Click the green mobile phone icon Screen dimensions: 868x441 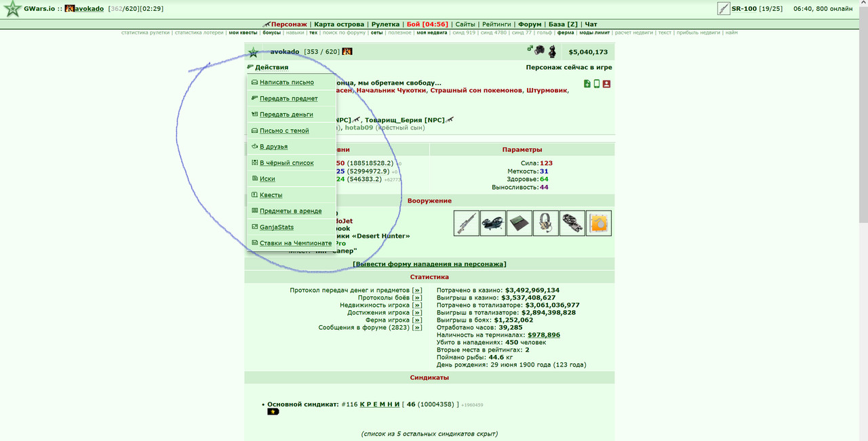(x=597, y=84)
